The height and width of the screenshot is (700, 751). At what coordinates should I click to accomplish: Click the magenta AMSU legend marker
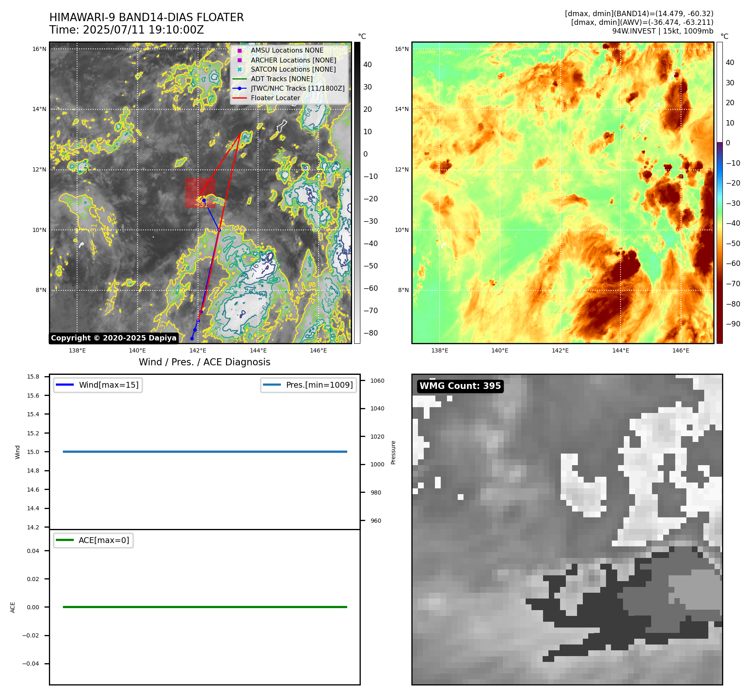point(239,51)
